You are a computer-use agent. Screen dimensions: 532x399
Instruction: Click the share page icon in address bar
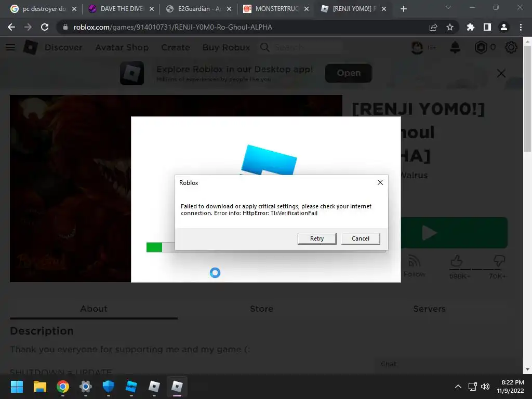pos(433,27)
